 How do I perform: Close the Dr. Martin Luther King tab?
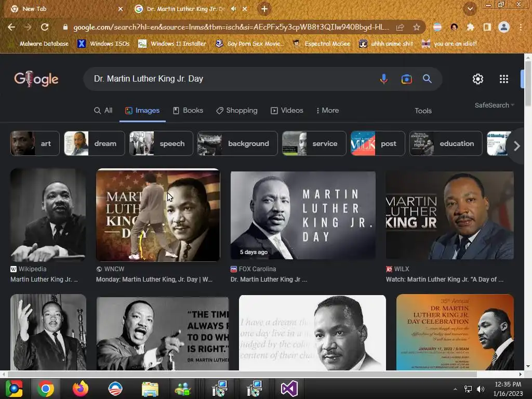pyautogui.click(x=245, y=9)
